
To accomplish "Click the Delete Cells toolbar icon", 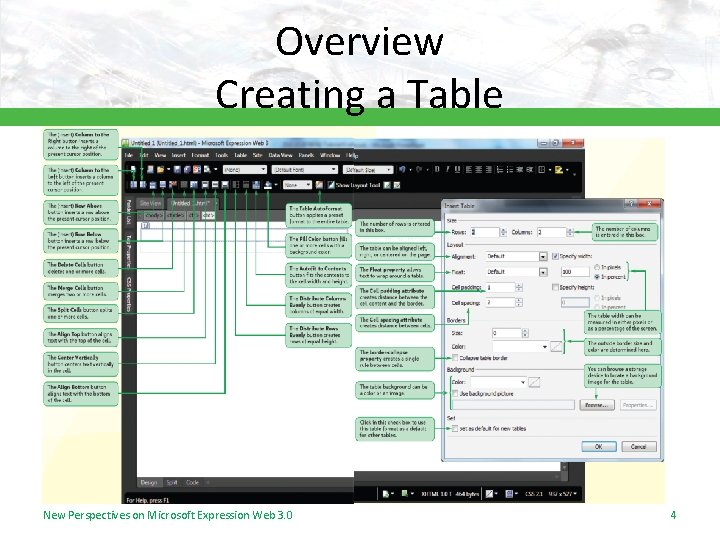I will click(x=173, y=185).
